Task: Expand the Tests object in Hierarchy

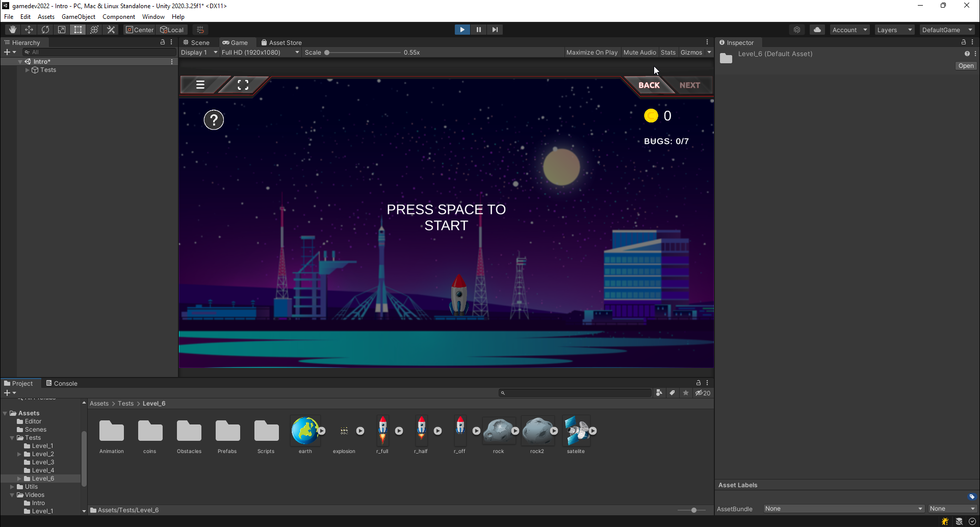Action: [x=27, y=70]
